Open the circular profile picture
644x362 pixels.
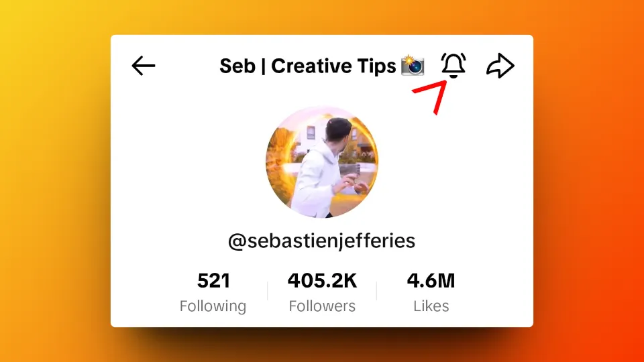[322, 162]
